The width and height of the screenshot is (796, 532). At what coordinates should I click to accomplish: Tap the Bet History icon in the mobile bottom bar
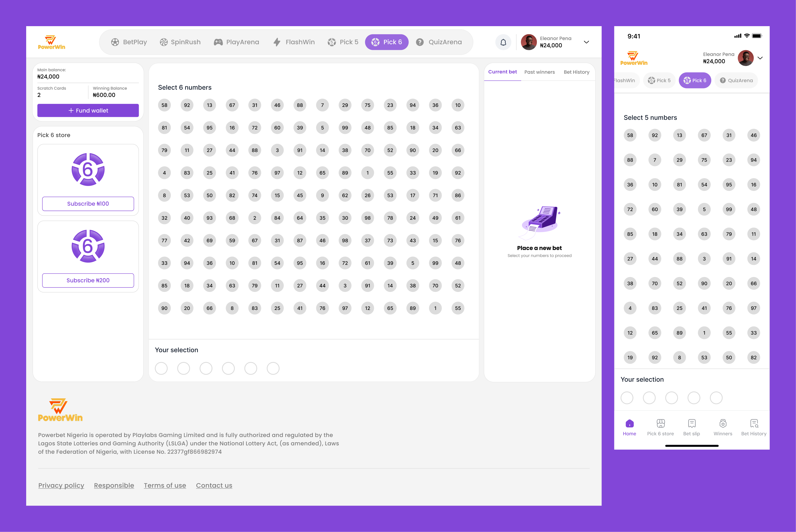tap(754, 423)
